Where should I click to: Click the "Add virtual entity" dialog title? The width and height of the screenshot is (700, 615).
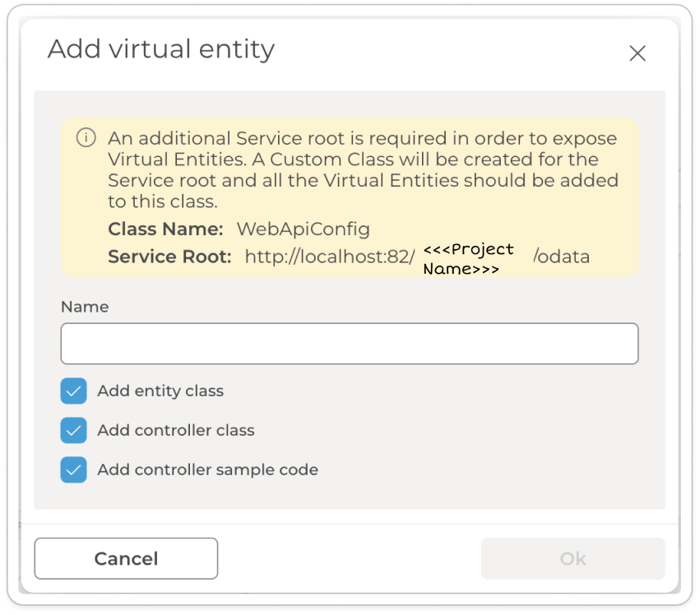click(x=161, y=49)
